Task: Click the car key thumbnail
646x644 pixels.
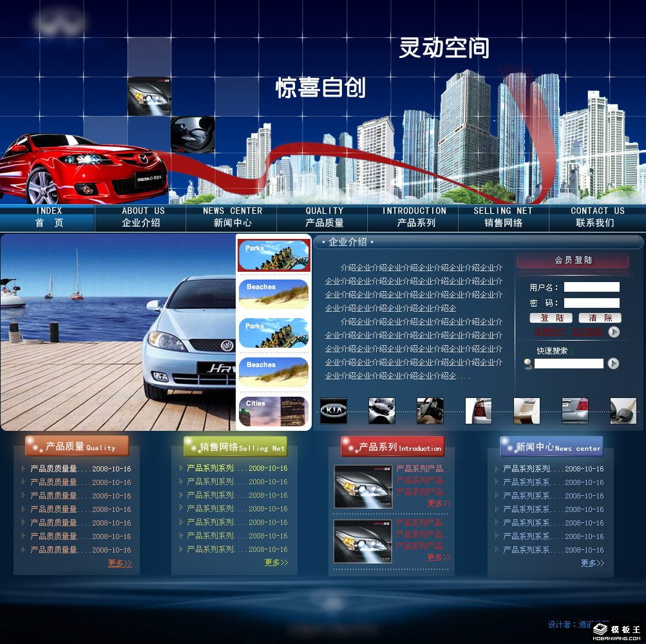Action: pyautogui.click(x=623, y=411)
